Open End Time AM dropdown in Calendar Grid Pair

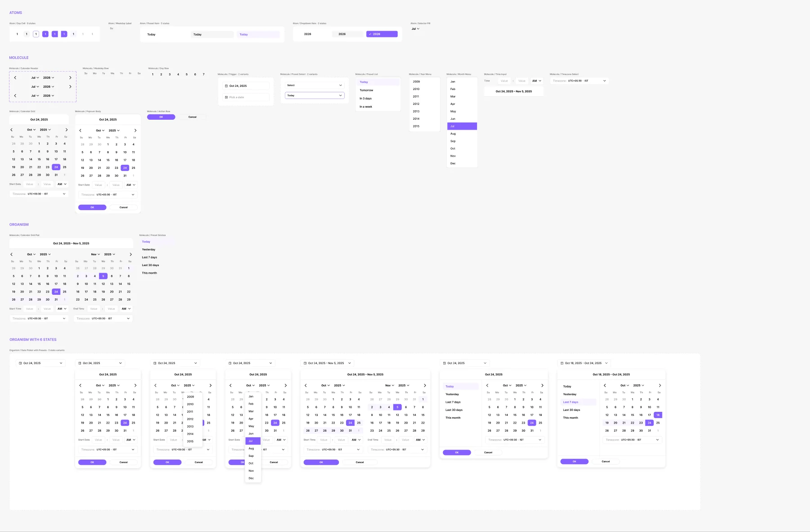126,309
